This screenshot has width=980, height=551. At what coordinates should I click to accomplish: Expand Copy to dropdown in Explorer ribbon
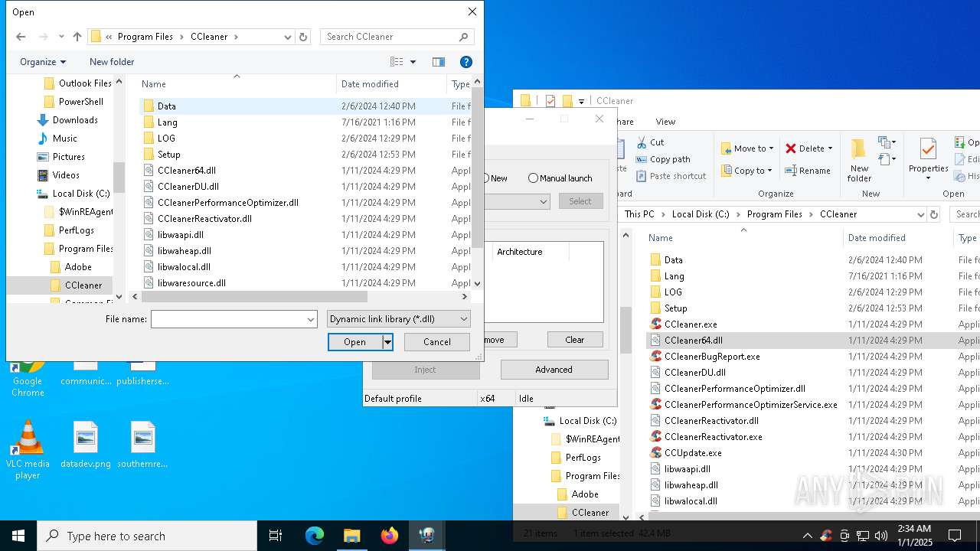click(769, 171)
